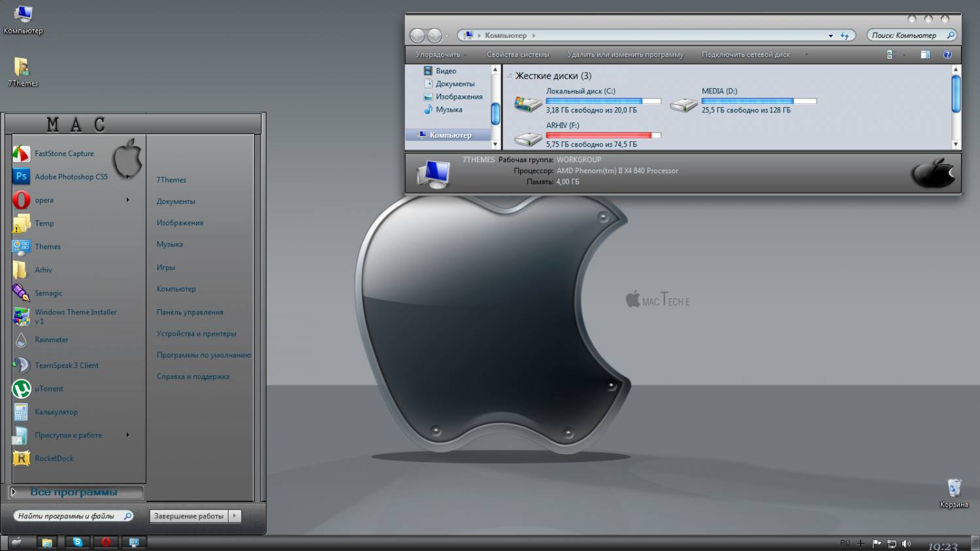The image size is (980, 551).
Task: Open Explorer help question-mark icon
Action: pyautogui.click(x=947, y=55)
